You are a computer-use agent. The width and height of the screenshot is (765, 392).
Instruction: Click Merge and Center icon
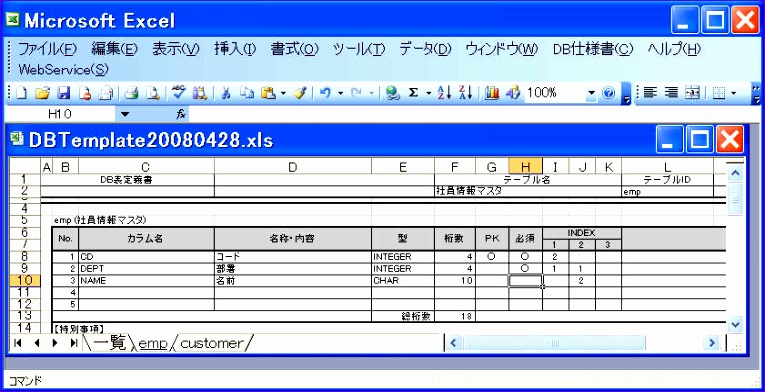tap(692, 93)
